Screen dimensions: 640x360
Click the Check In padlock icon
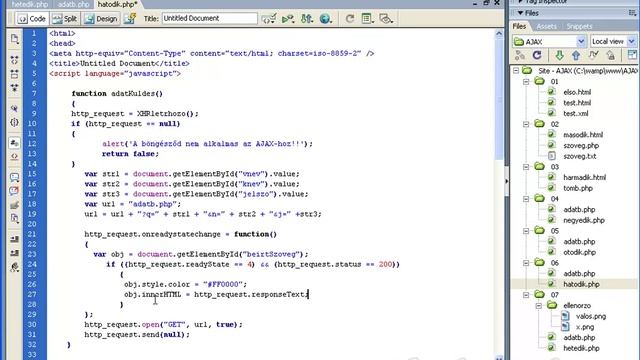[611, 55]
